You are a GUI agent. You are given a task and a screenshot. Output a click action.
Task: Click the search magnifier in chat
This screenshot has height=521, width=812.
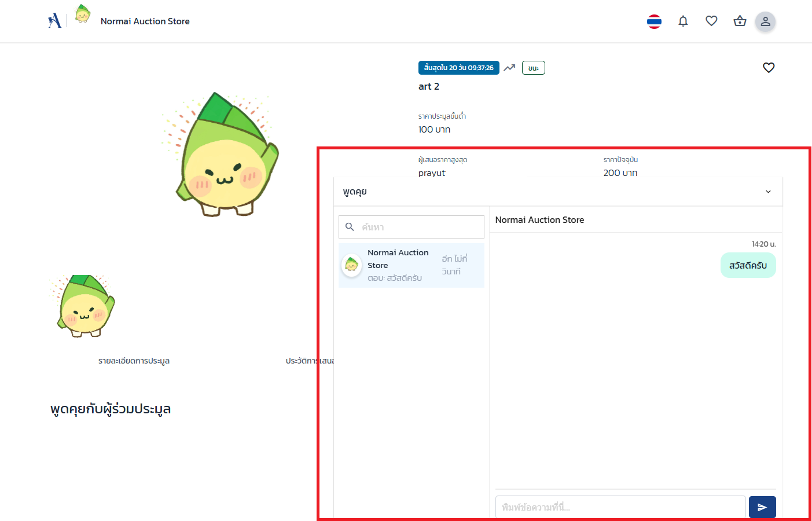[350, 227]
